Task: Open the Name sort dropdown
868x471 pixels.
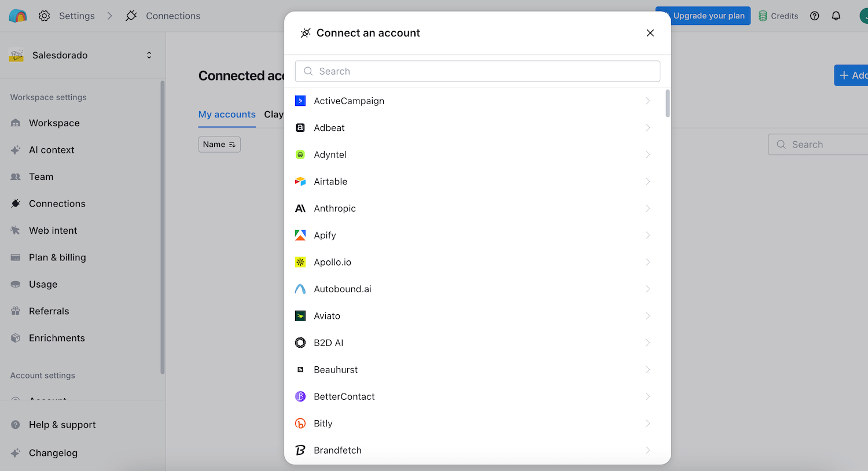Action: (219, 145)
